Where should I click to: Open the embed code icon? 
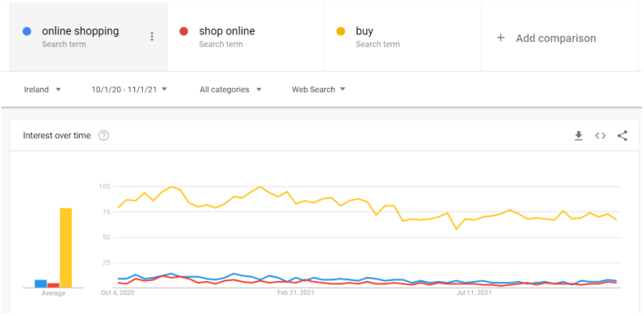tap(600, 135)
